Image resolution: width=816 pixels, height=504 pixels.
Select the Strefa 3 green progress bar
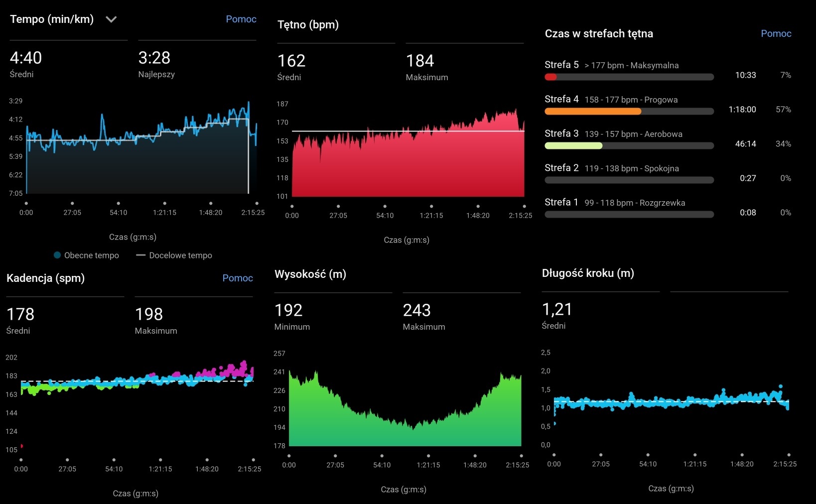629,146
